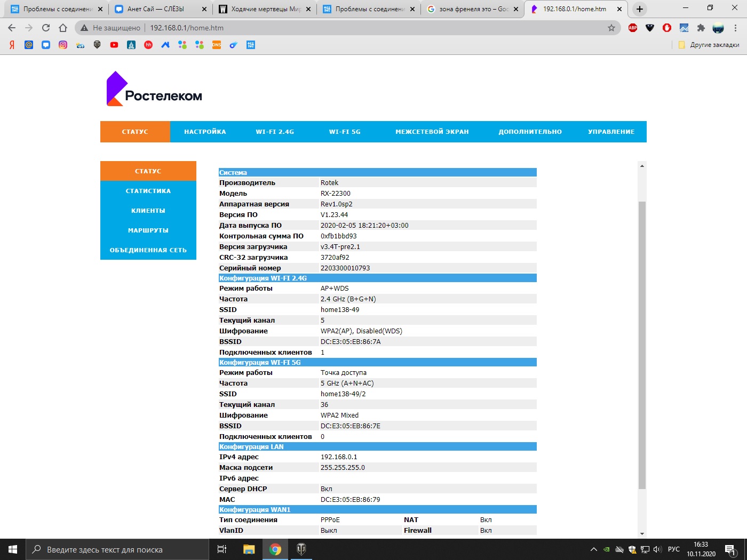This screenshot has height=560, width=747.
Task: Click the AdBlock Plus extension icon
Action: (x=633, y=28)
